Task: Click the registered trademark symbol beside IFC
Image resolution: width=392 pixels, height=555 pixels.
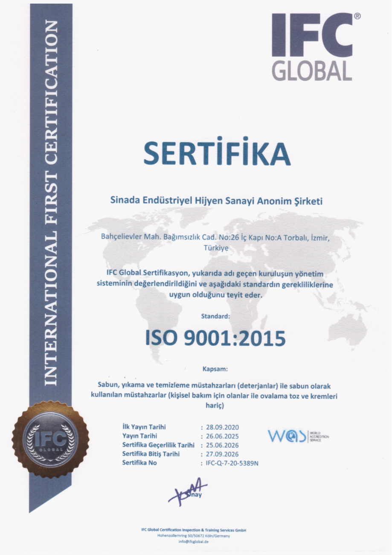Action: click(357, 16)
